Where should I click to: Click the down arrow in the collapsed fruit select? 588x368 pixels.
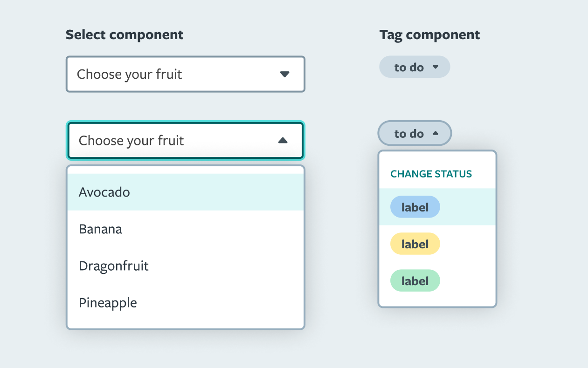(284, 75)
